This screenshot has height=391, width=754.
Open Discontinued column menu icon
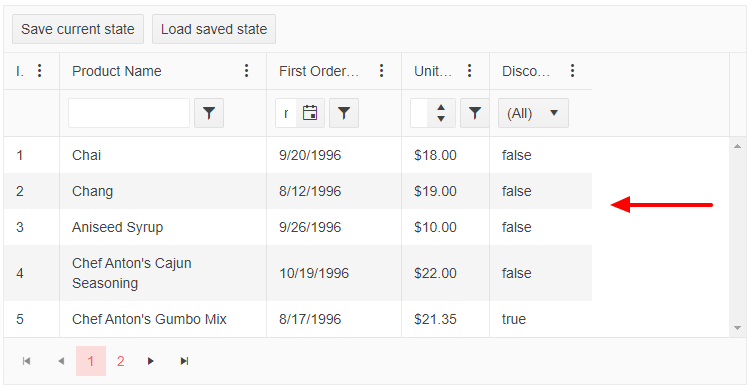click(572, 71)
